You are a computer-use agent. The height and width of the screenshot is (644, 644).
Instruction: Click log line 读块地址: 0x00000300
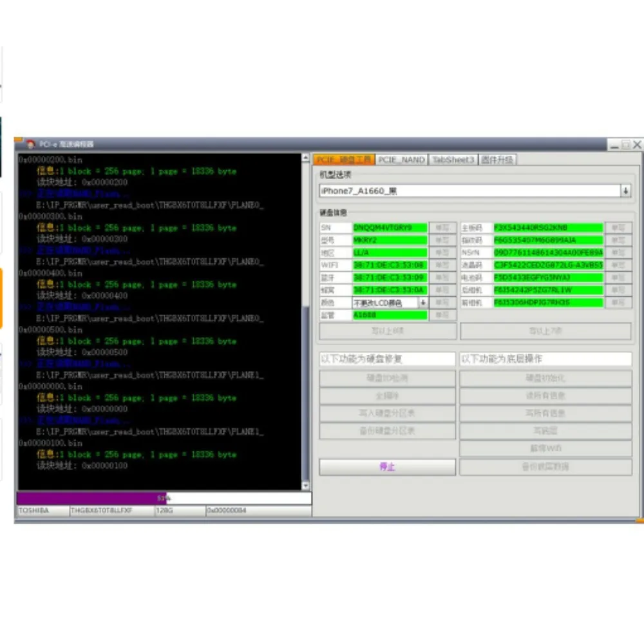82,239
